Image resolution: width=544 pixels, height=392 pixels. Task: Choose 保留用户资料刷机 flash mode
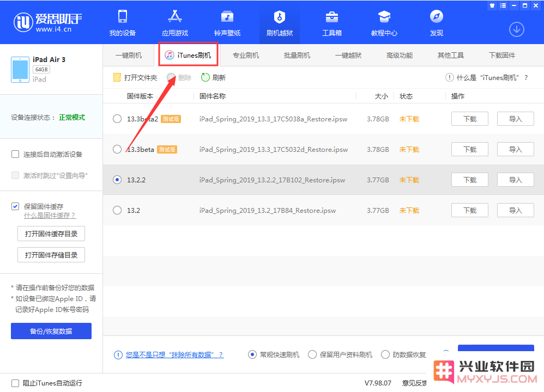(312, 354)
